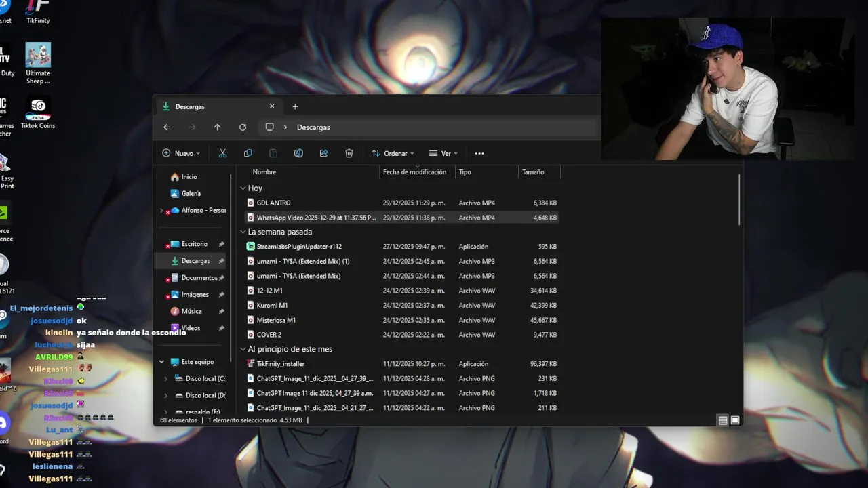
Task: Go back with the left arrow
Action: [167, 127]
